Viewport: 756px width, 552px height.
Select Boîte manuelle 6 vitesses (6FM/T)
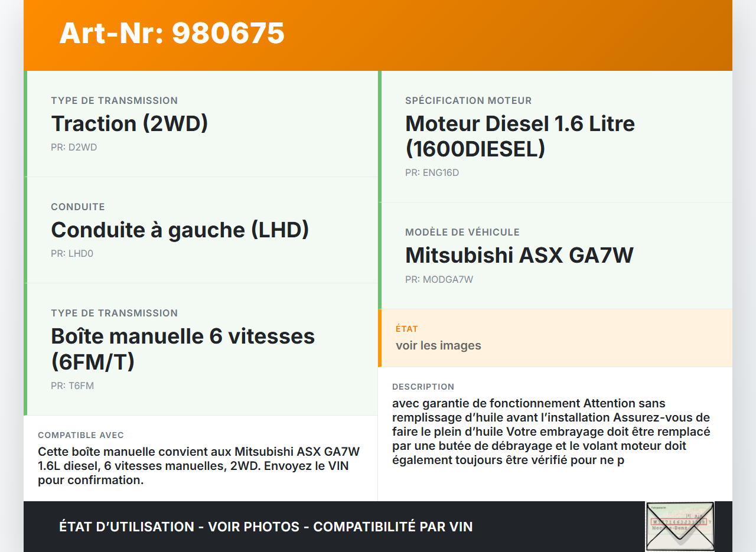coord(183,349)
